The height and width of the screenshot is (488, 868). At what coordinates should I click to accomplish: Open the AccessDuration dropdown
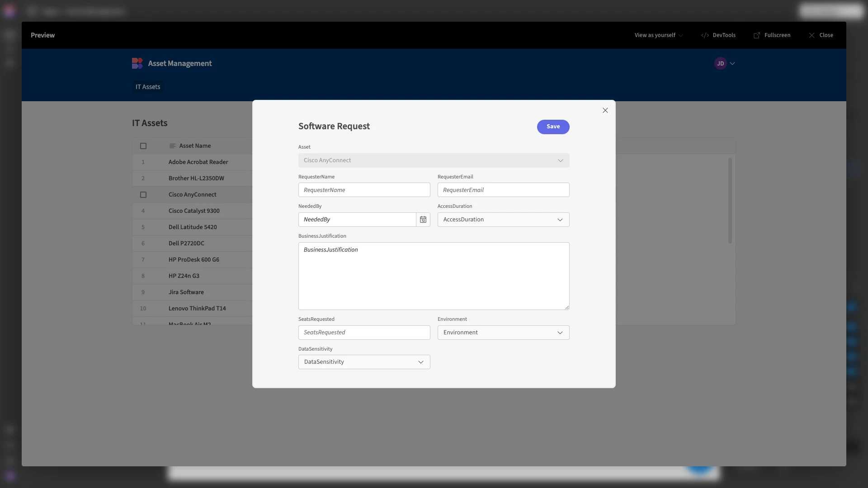(x=504, y=220)
